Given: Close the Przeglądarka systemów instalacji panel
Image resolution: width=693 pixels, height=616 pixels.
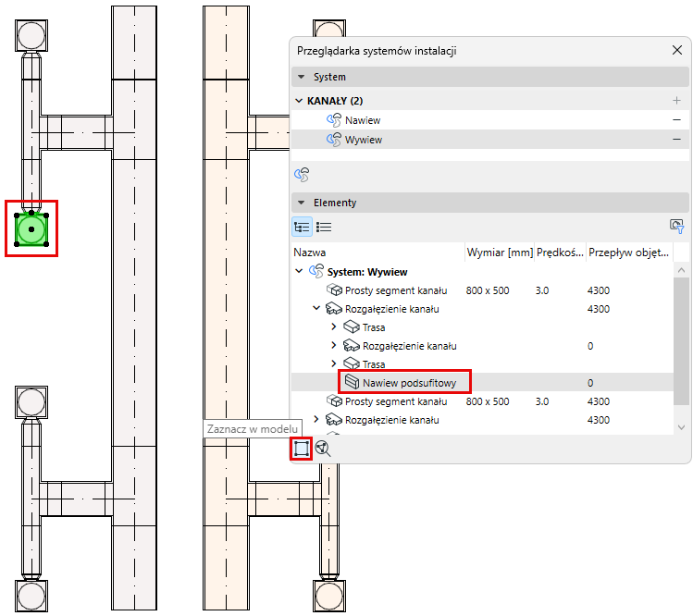Looking at the screenshot, I should click(677, 50).
